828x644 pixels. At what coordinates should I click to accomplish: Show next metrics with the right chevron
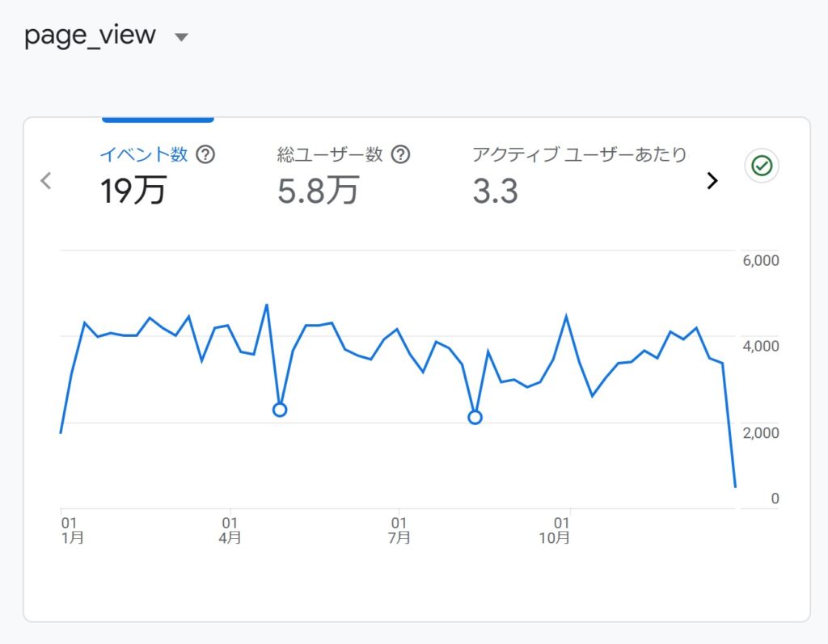coord(712,181)
